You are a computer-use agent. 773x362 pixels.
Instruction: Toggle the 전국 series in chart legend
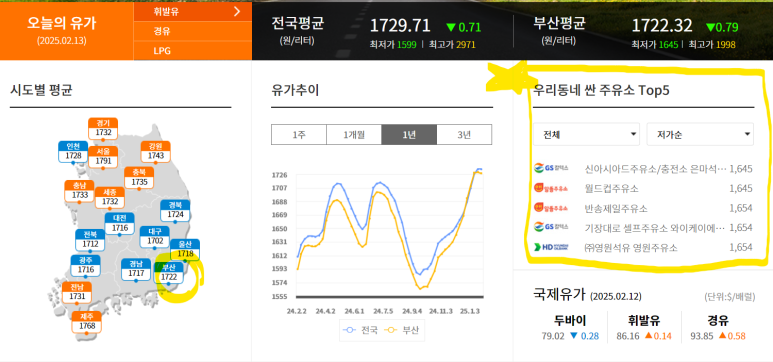360,330
